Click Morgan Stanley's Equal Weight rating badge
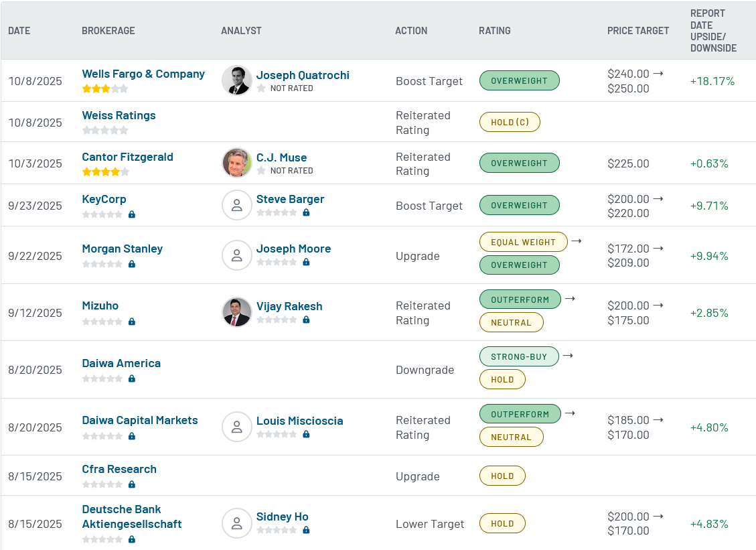 [523, 243]
